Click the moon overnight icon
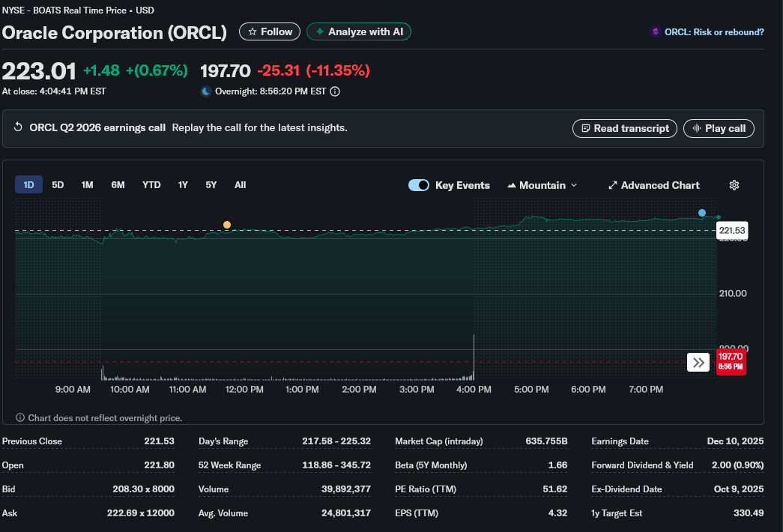Image resolution: width=783 pixels, height=532 pixels. (x=206, y=91)
